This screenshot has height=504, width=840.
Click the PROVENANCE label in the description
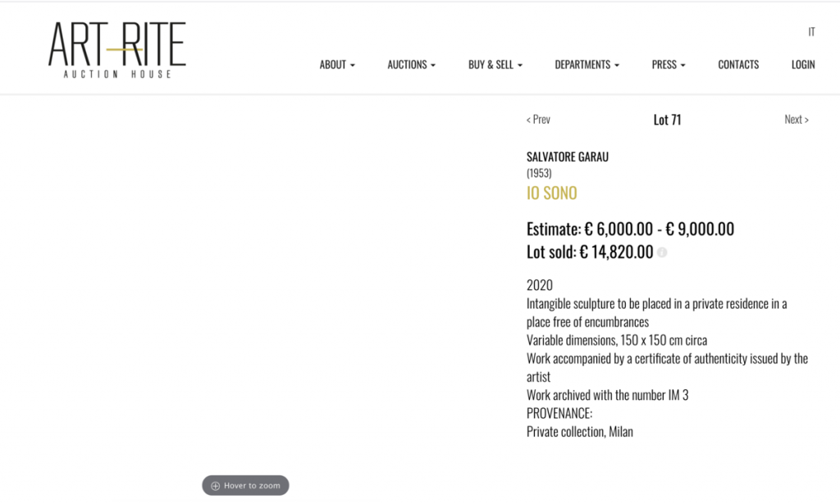click(x=559, y=413)
